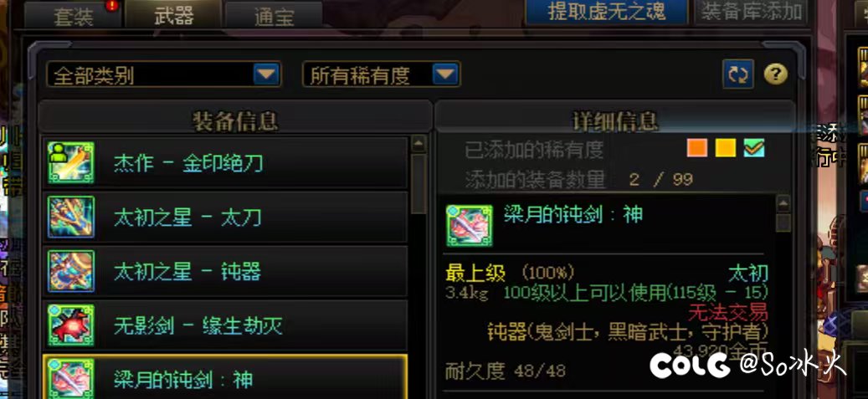Image resolution: width=868 pixels, height=399 pixels.
Task: Uncheck the cyan checked rarity box
Action: click(754, 148)
